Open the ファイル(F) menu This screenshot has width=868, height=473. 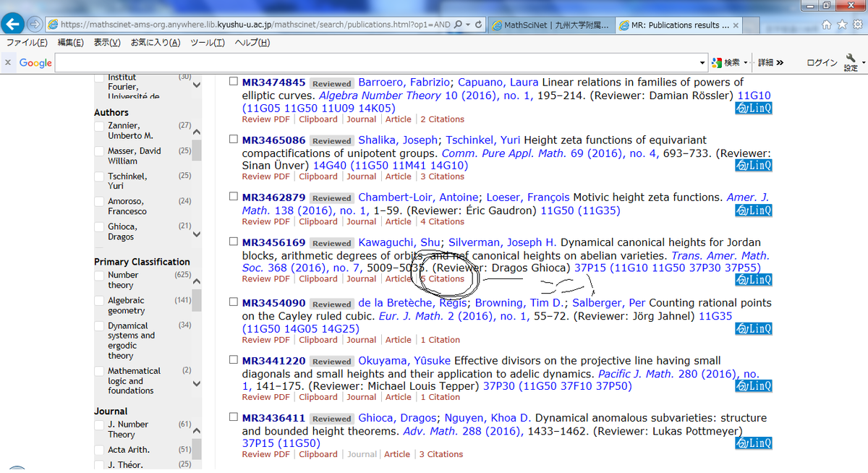pyautogui.click(x=27, y=43)
